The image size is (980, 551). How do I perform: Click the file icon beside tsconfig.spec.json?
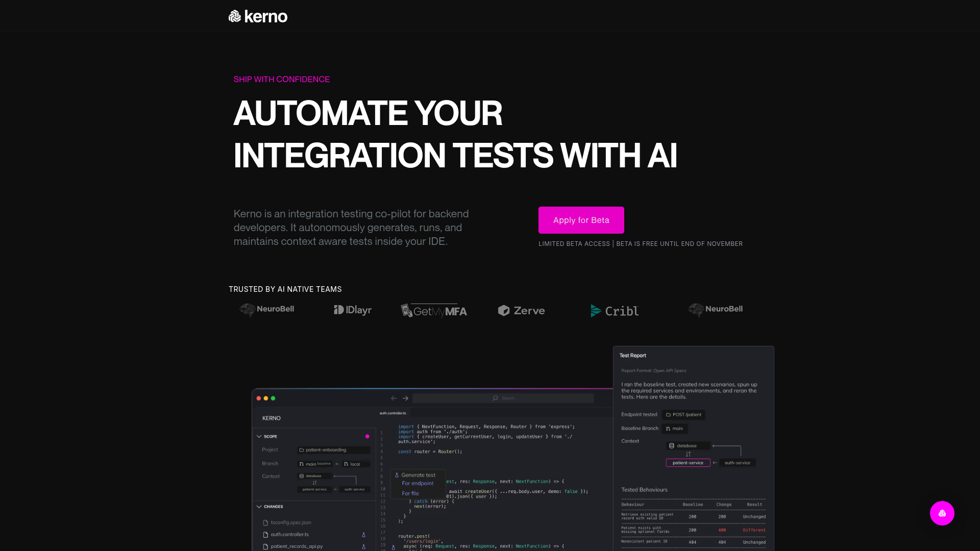[265, 522]
